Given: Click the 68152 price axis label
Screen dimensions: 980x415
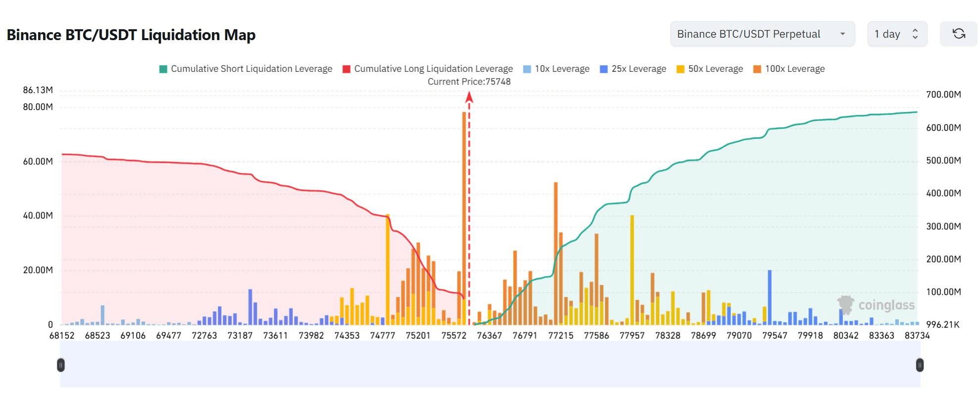Looking at the screenshot, I should pos(62,336).
